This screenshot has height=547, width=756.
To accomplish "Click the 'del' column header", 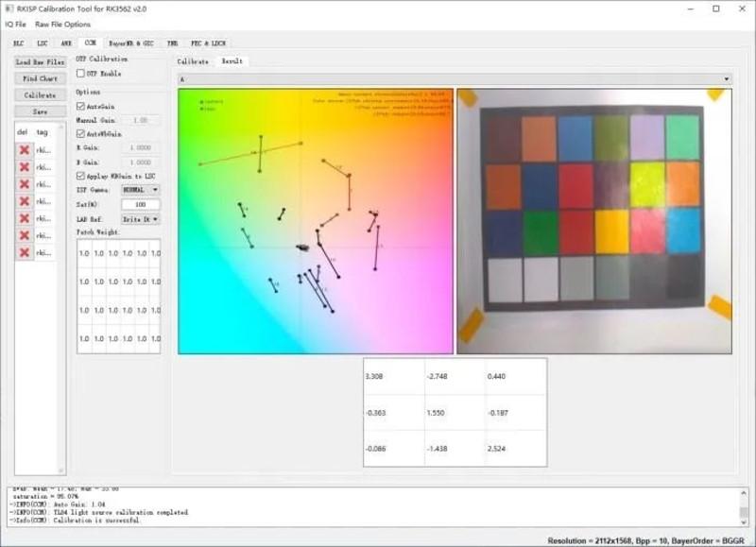I will coord(22,132).
